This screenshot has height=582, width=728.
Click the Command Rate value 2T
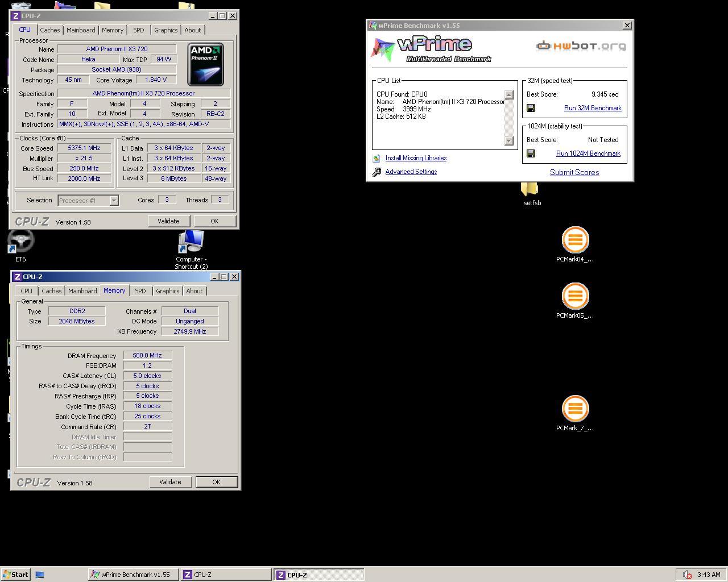tap(147, 426)
